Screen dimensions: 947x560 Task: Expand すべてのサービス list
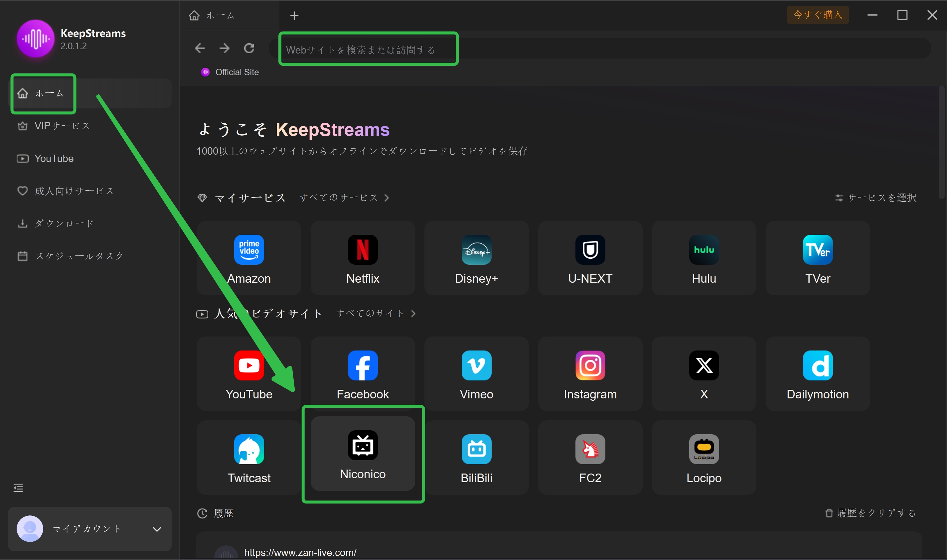coord(344,198)
